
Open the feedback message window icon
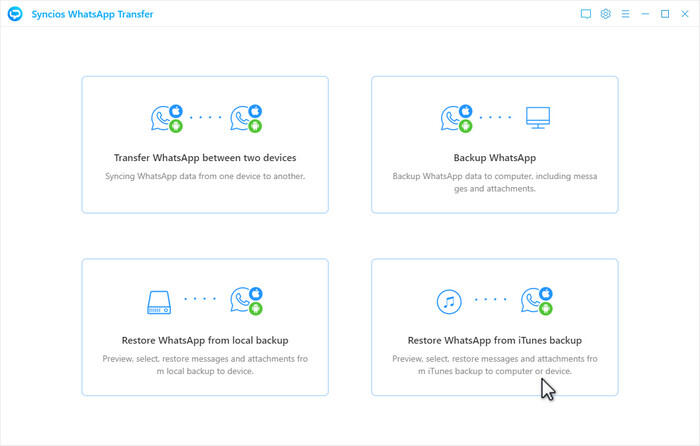[x=586, y=14]
